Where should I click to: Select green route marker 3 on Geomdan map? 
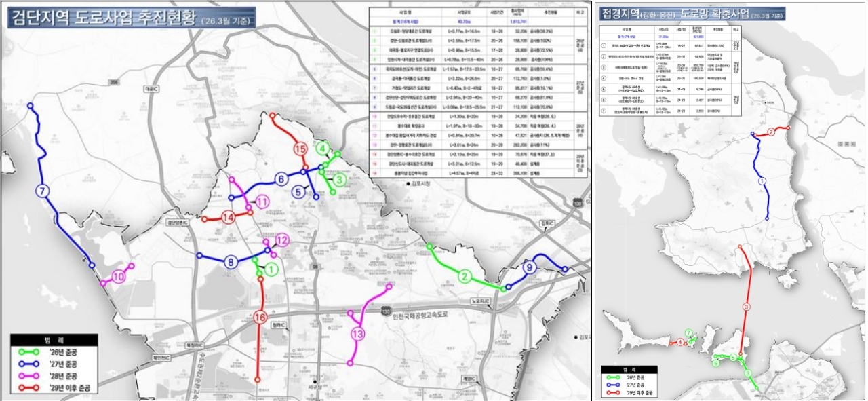(x=338, y=180)
